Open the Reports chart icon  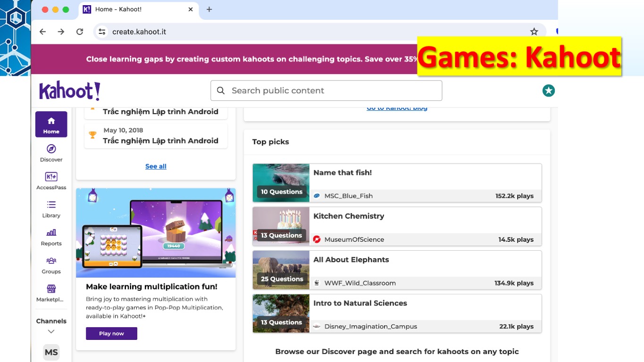coord(51,233)
